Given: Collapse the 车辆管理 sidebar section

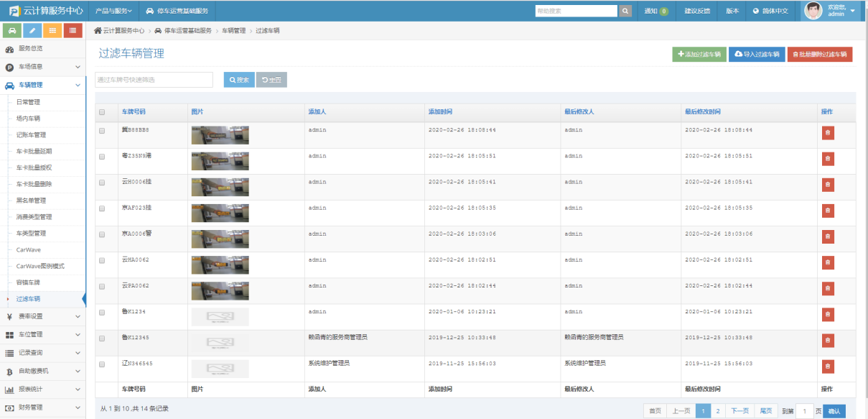Looking at the screenshot, I should tap(42, 85).
